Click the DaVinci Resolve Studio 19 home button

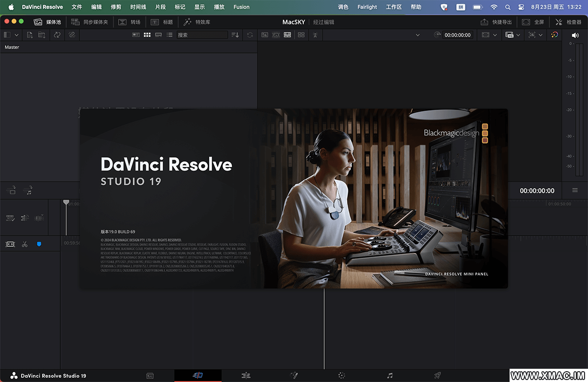(48, 376)
